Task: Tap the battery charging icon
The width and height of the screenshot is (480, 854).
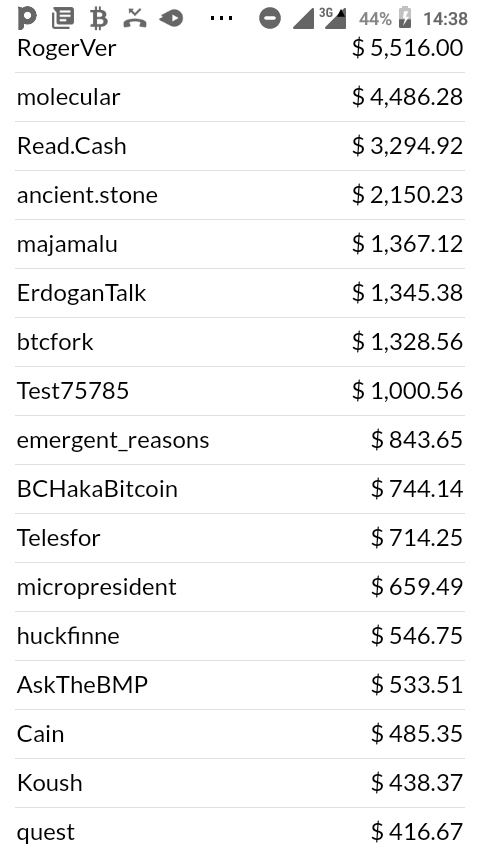Action: [x=405, y=18]
